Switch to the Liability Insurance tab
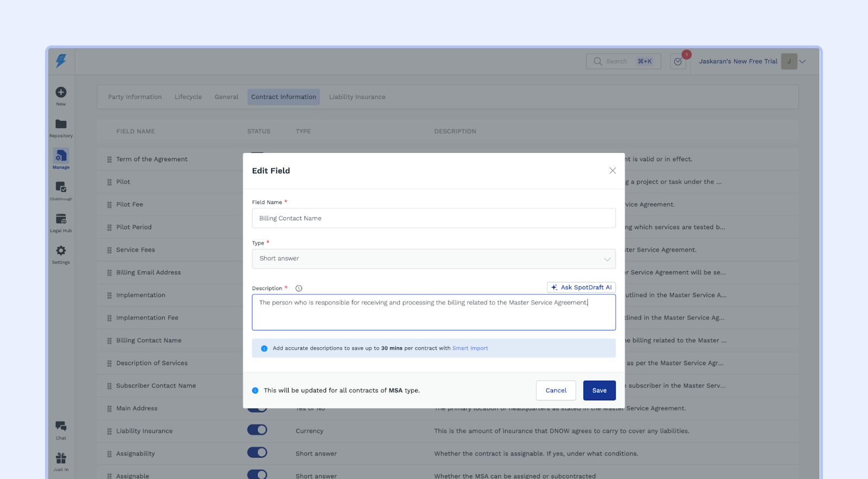Image resolution: width=868 pixels, height=479 pixels. point(357,97)
